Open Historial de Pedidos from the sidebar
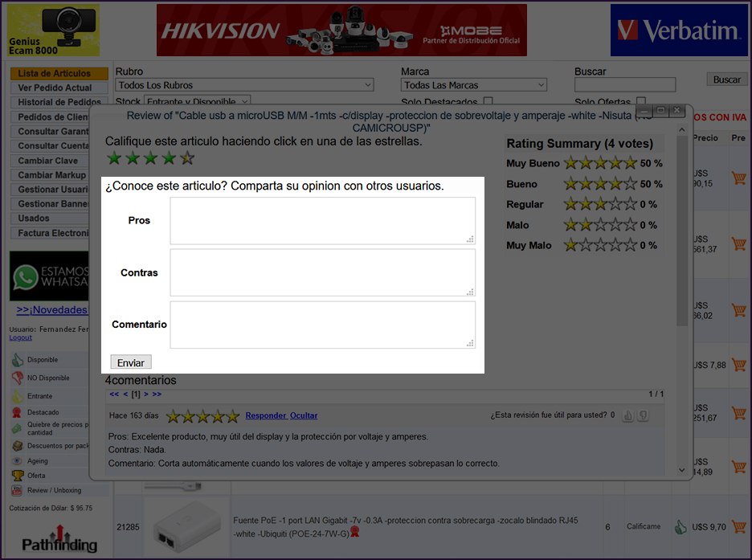Viewport: 752px width, 560px height. (x=59, y=102)
